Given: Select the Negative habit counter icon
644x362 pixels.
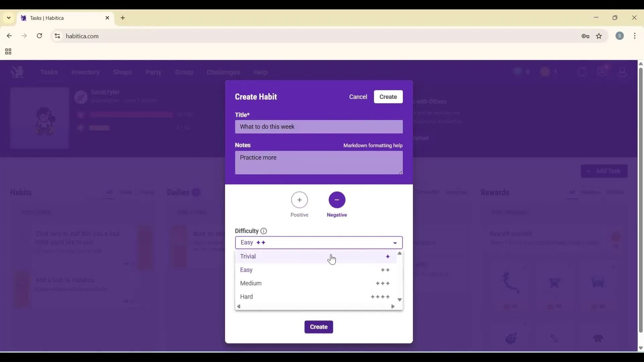Looking at the screenshot, I should 337,200.
